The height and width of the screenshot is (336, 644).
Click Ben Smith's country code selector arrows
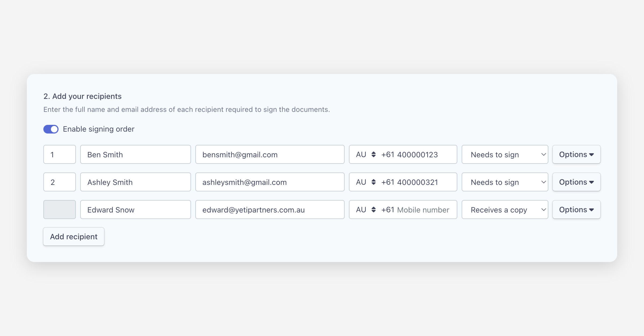[x=373, y=155]
